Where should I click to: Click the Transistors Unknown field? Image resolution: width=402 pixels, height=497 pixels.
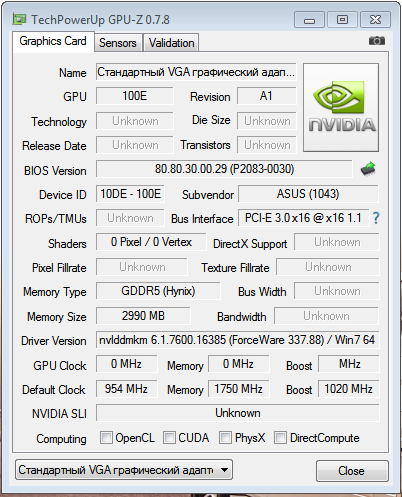point(267,145)
